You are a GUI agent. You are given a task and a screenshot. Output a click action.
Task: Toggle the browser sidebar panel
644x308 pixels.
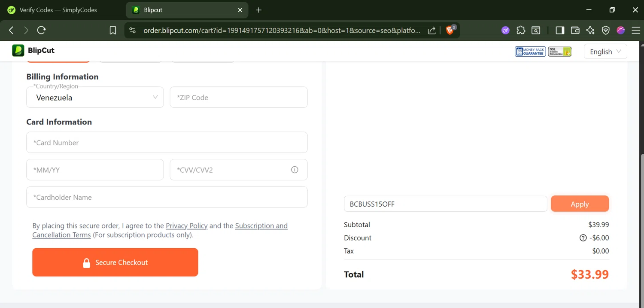560,30
